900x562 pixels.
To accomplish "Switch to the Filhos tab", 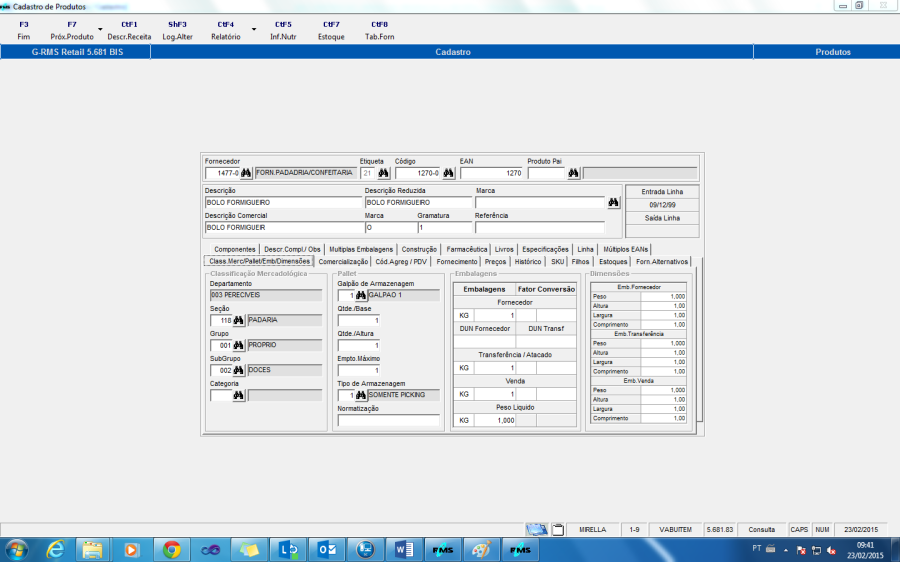I will pos(580,262).
